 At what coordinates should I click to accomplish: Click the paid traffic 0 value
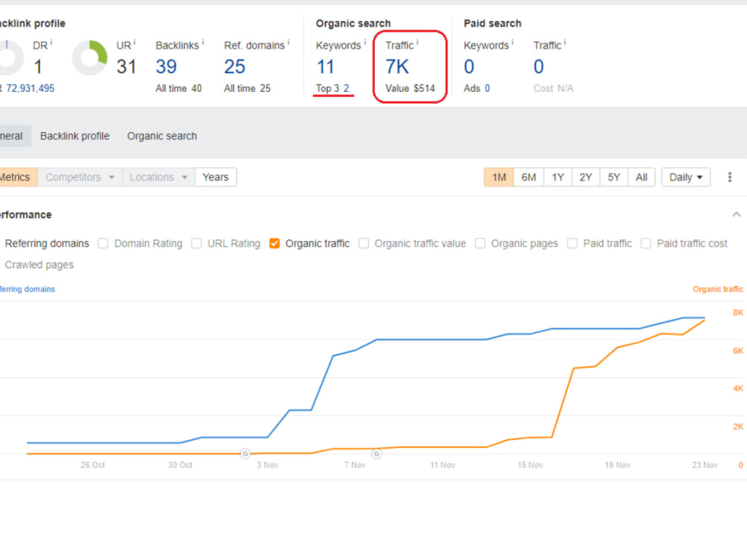pos(539,66)
